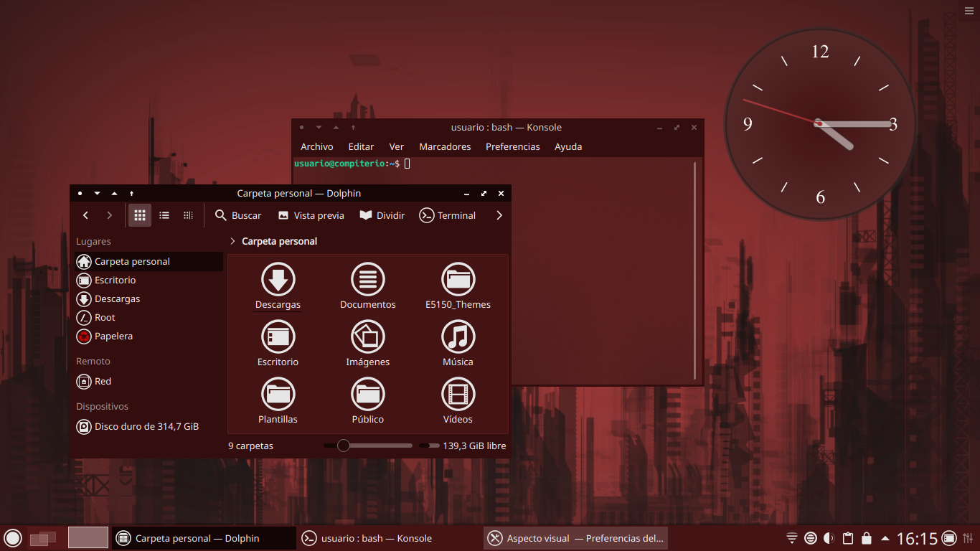The width and height of the screenshot is (980, 551).
Task: Switch Dolphin to details view mode
Action: pyautogui.click(x=188, y=215)
